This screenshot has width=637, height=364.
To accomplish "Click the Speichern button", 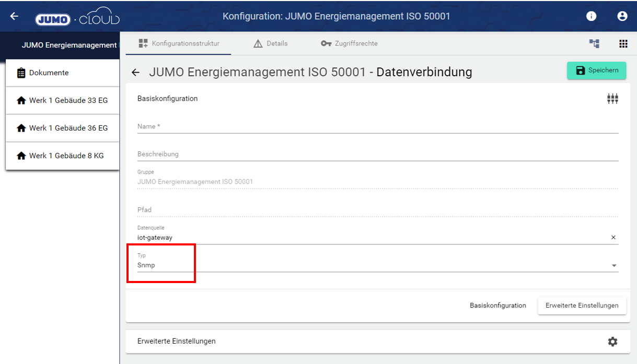I will pos(596,71).
